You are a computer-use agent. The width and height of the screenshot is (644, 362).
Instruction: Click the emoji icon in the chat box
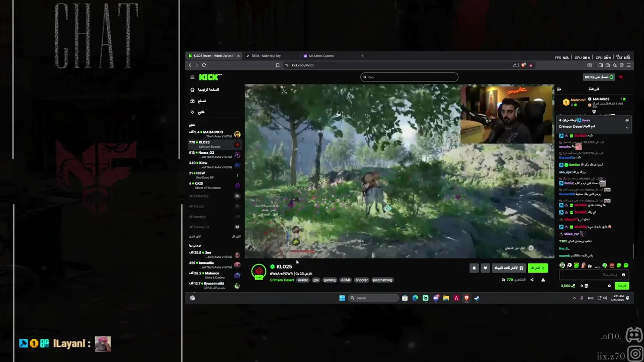tap(623, 275)
